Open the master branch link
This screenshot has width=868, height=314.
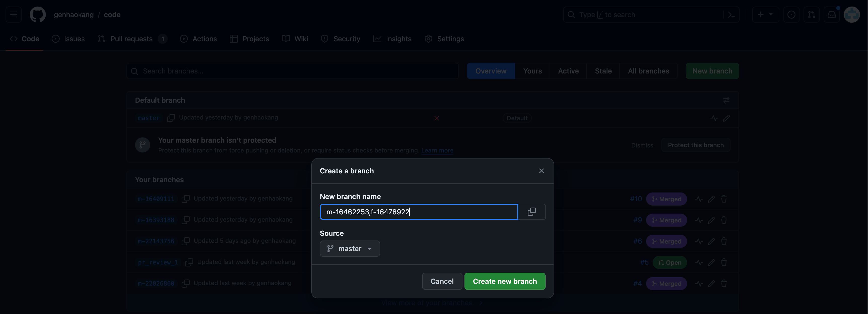pyautogui.click(x=149, y=118)
